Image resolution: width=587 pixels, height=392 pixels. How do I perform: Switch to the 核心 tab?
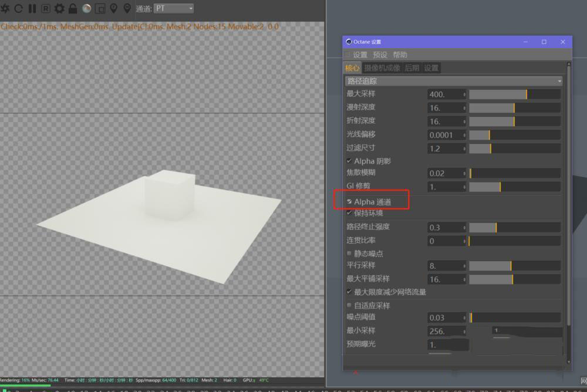[x=352, y=67]
